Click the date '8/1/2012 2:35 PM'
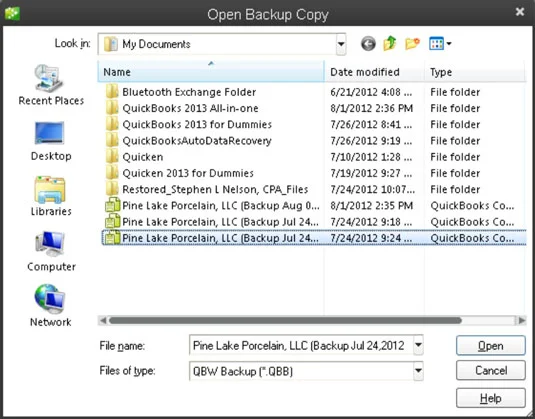Viewport: 535px width, 419px height. coord(372,206)
